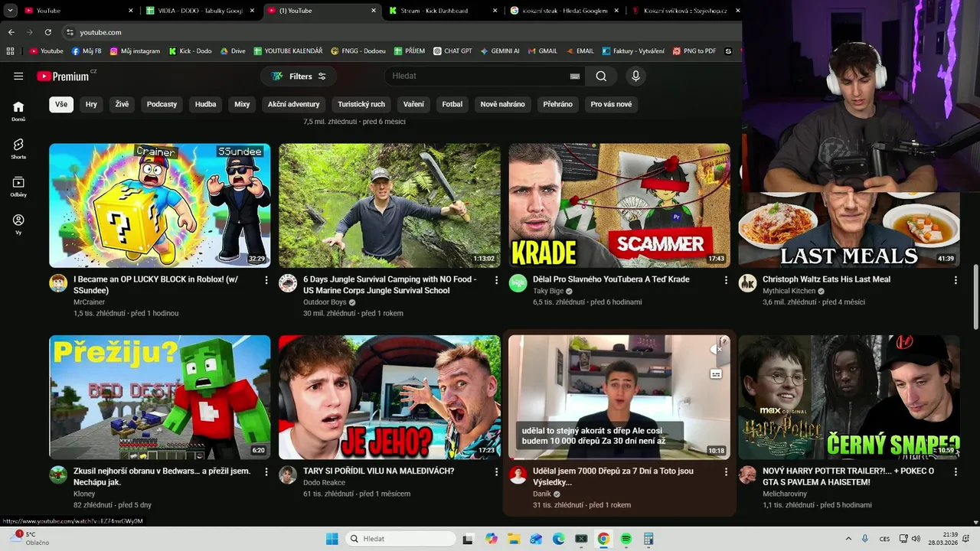Open CHAT GPT bookmark

pos(452,51)
